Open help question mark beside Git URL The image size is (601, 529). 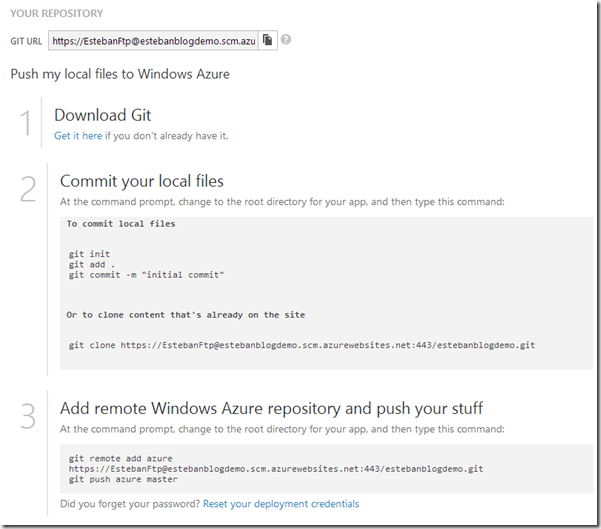(x=286, y=39)
